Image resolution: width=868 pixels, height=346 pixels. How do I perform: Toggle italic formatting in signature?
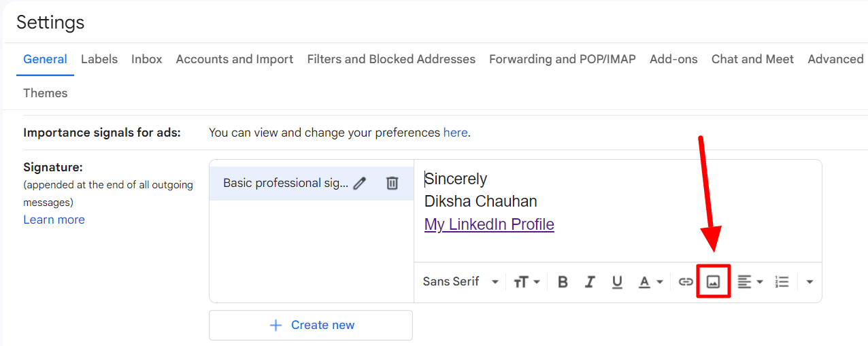(x=590, y=281)
